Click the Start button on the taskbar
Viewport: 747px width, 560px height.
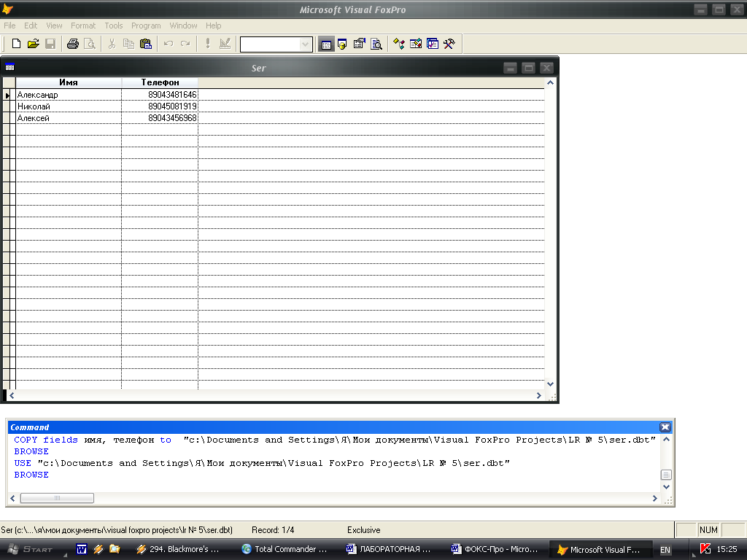[31, 549]
